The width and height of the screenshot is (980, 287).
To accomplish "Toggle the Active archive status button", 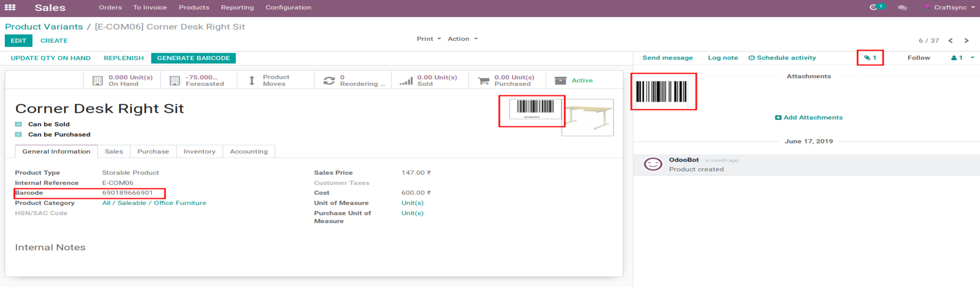I will click(574, 80).
